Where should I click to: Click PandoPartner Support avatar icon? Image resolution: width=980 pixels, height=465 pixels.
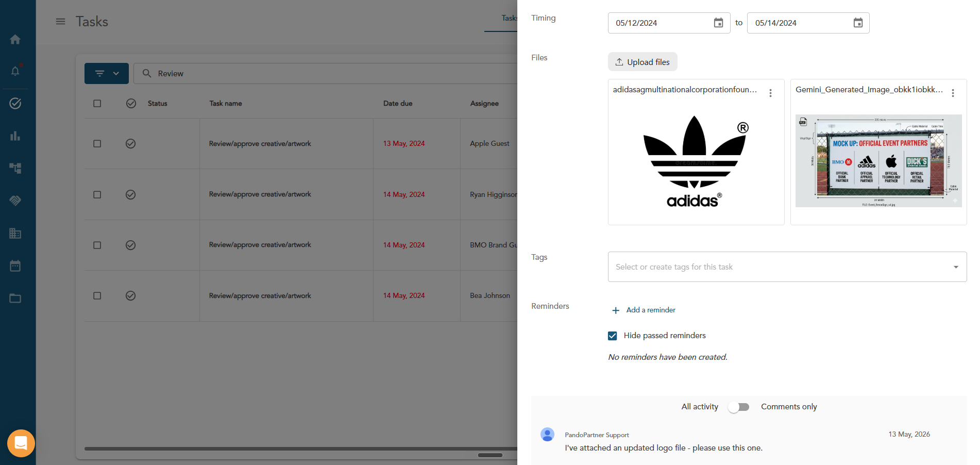(547, 435)
